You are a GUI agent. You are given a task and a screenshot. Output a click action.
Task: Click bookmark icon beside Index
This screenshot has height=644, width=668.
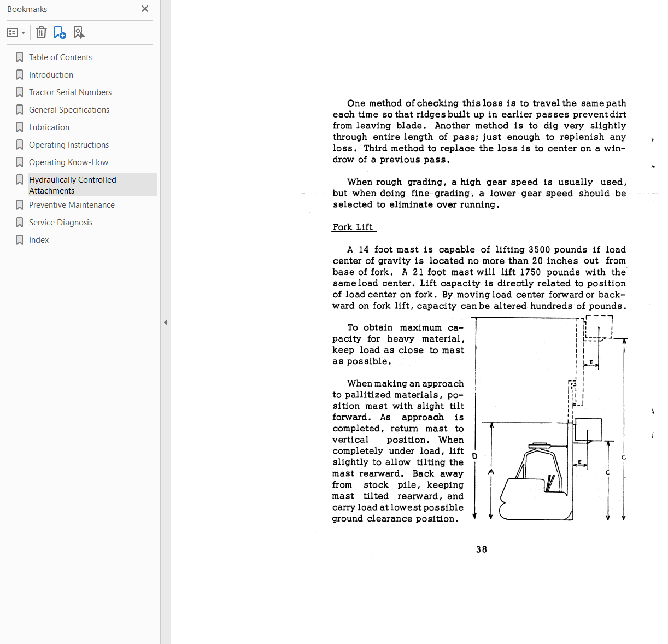coord(20,240)
